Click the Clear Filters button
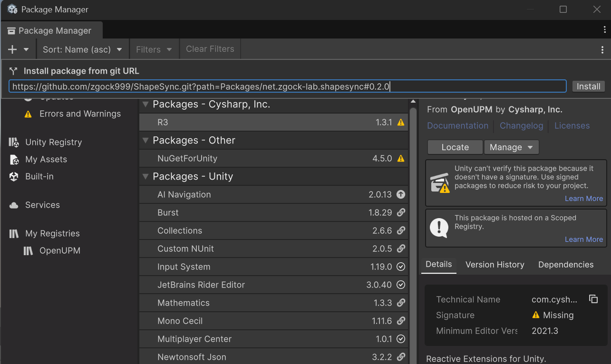 [x=210, y=49]
